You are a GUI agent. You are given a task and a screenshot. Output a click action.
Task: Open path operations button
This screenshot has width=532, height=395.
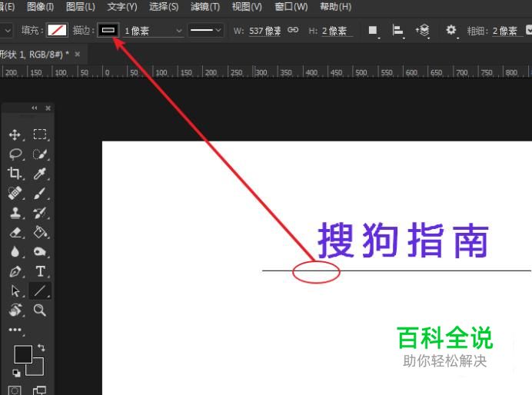click(373, 31)
